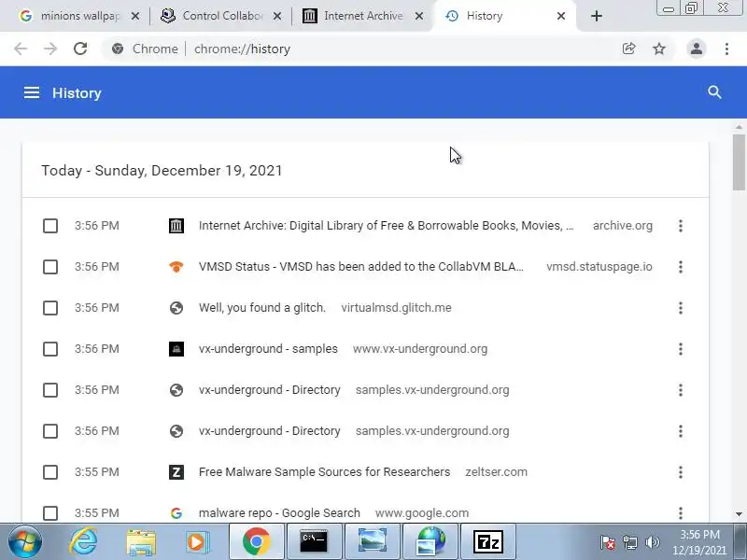Click the Action Center flag tray icon

pos(608,542)
